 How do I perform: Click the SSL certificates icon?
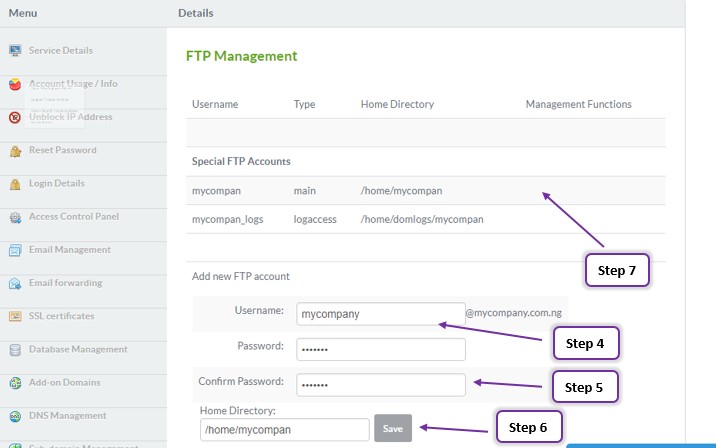[15, 316]
